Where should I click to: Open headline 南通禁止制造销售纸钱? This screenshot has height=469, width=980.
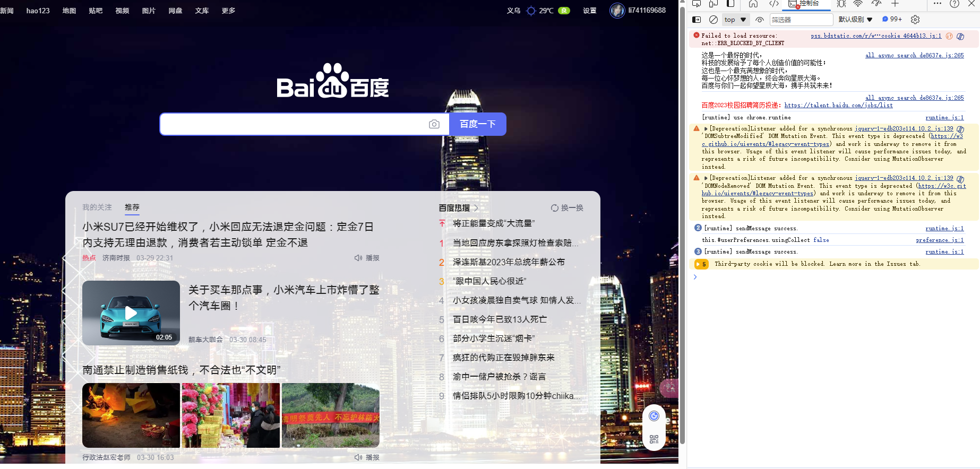(x=182, y=370)
